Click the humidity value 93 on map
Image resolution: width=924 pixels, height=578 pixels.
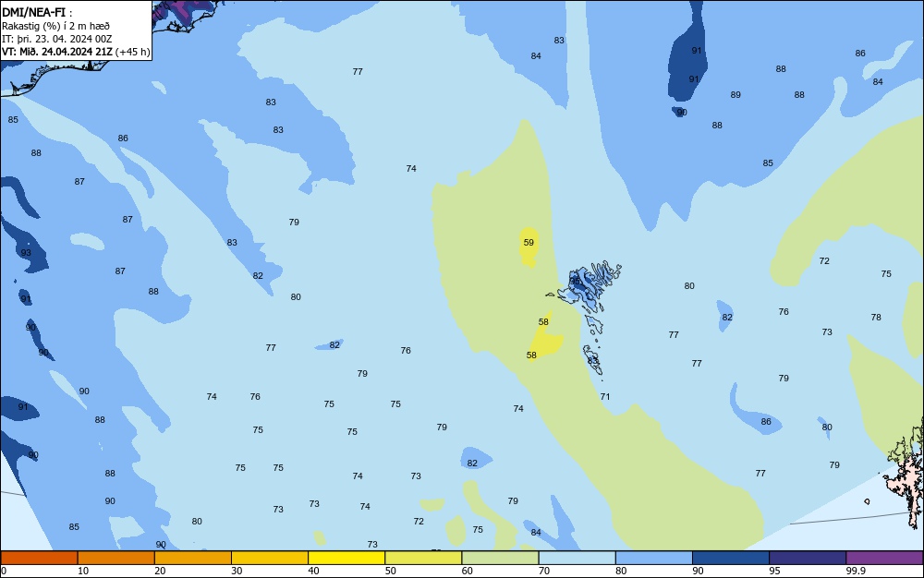point(26,252)
